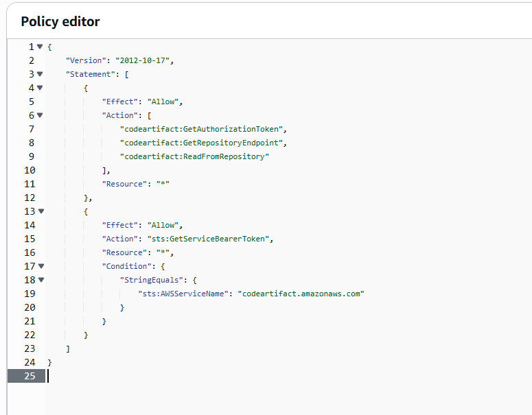
Task: Click "sts:GetServiceBearerToken" value
Action: pyautogui.click(x=208, y=239)
